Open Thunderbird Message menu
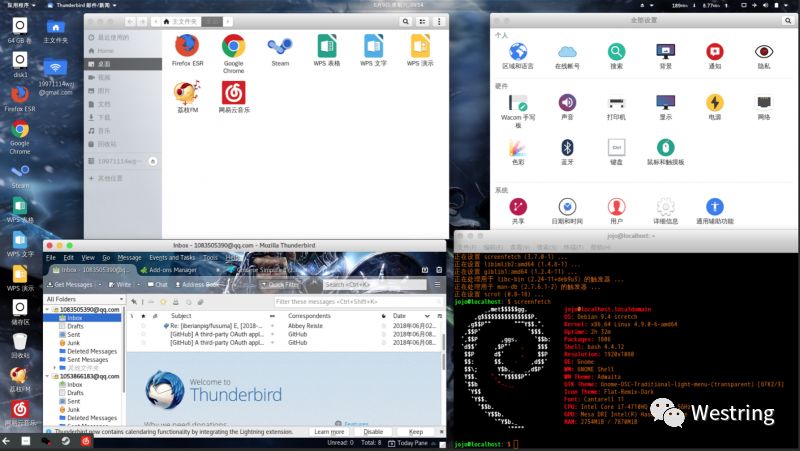Screen dimensions: 800x451 (129, 258)
